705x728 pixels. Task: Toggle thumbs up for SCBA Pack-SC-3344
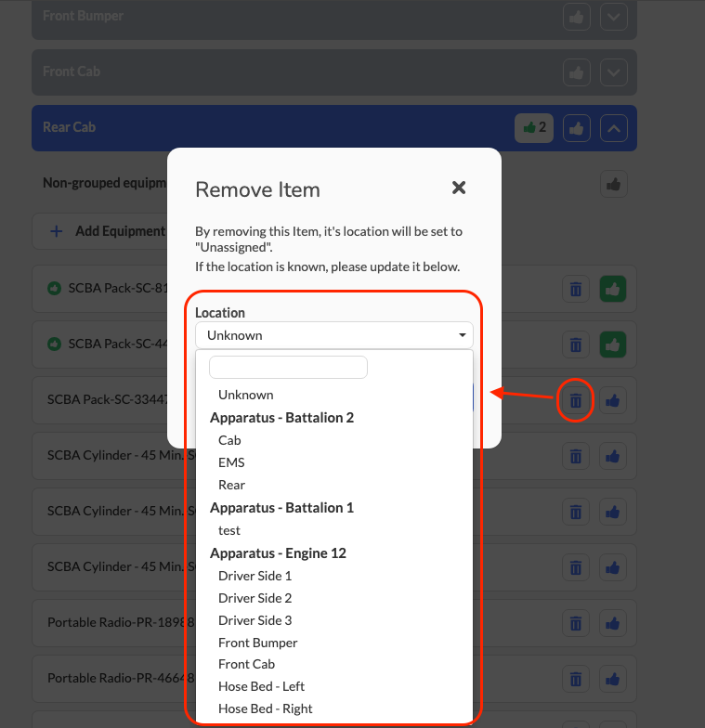point(613,400)
